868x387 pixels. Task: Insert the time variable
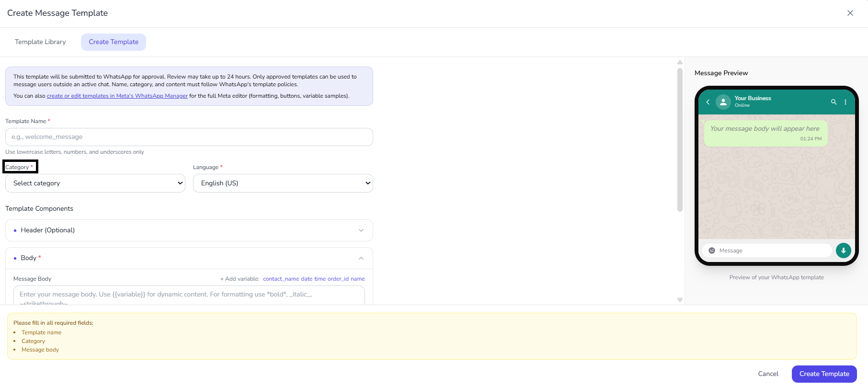(320, 279)
